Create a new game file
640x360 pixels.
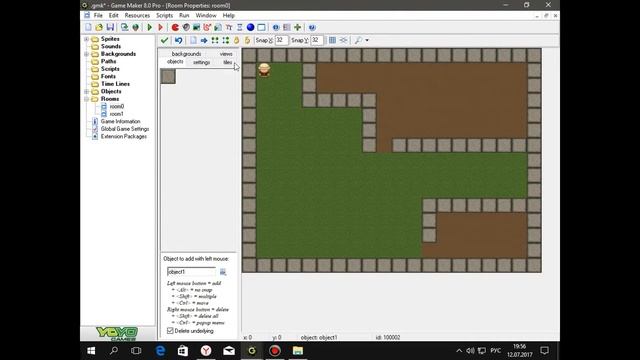tap(88, 27)
